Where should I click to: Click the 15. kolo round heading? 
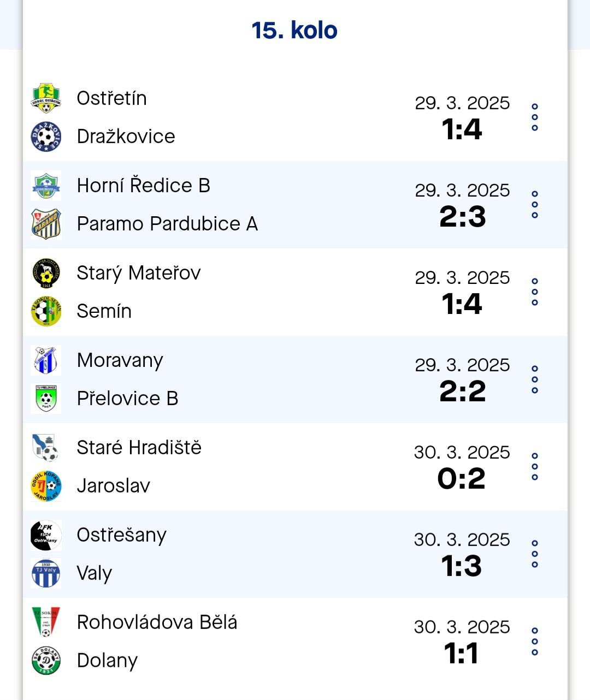pyautogui.click(x=294, y=31)
